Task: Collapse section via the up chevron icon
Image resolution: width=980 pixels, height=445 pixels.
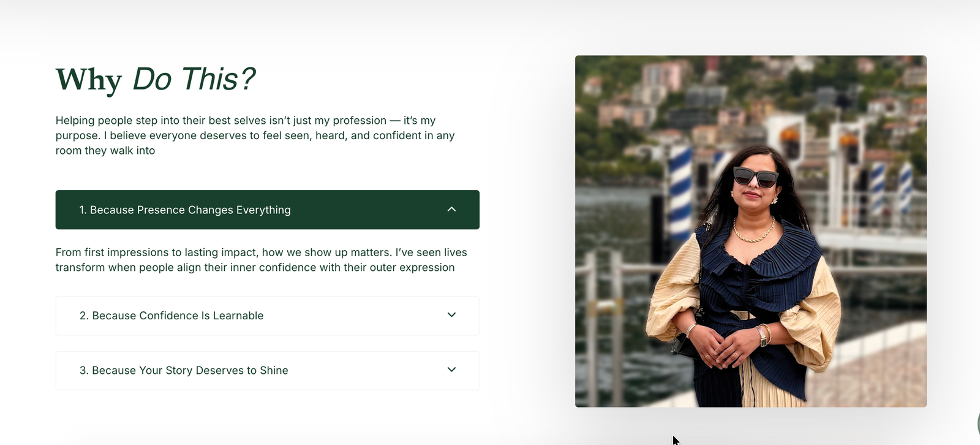Action: click(x=451, y=210)
